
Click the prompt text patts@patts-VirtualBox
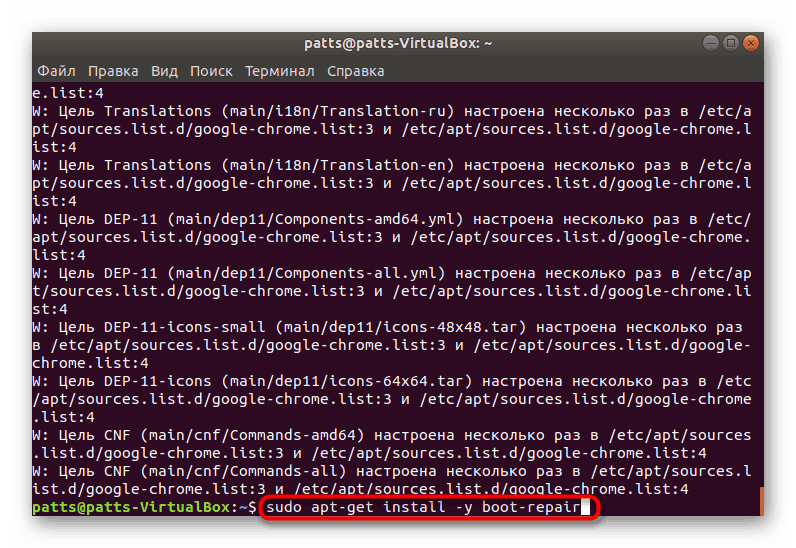(131, 507)
